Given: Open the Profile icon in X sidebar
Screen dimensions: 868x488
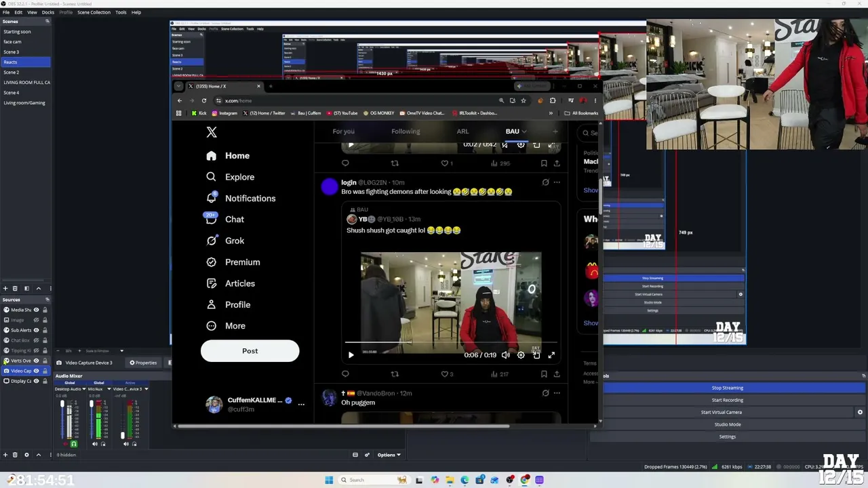Looking at the screenshot, I should [212, 304].
